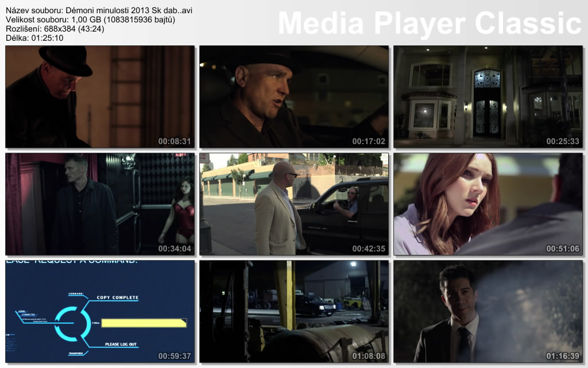Image resolution: width=588 pixels, height=368 pixels.
Task: Click the thumbnail of man in suit and tie
Action: click(x=488, y=311)
